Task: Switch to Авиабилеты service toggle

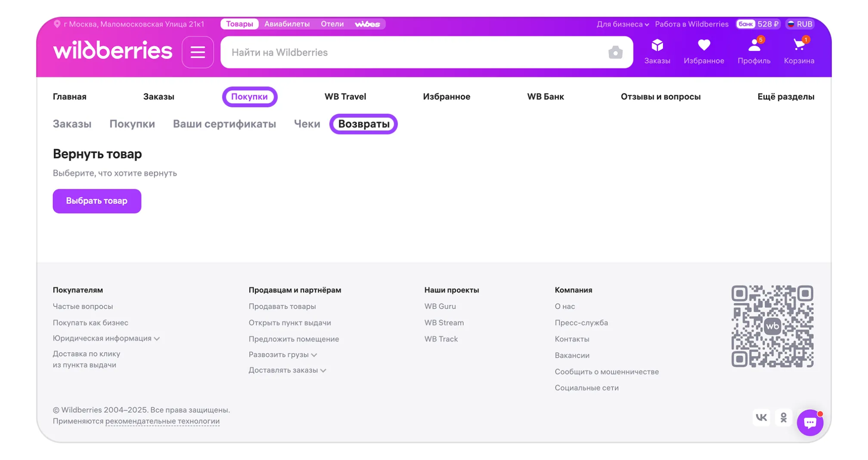Action: [287, 24]
